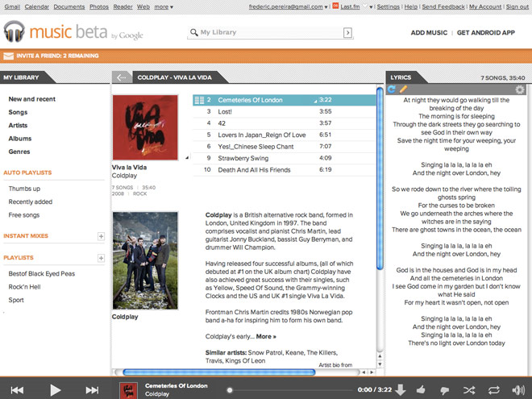Open the Viva la Vida album cover
The image size is (532, 399).
tap(145, 127)
